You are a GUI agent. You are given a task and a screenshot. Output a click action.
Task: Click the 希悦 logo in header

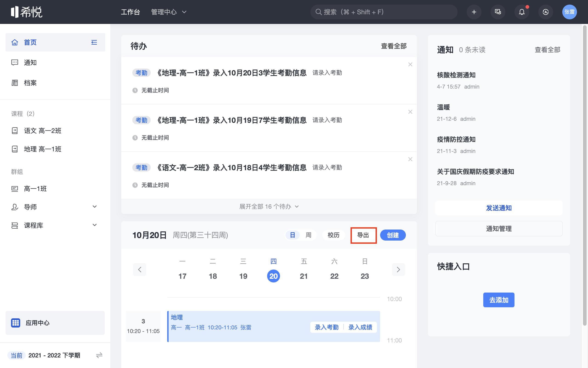(x=26, y=12)
